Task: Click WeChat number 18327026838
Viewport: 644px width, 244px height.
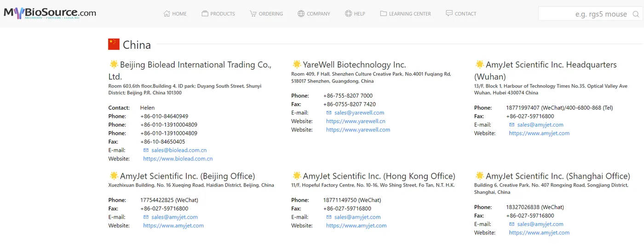Action: point(535,207)
